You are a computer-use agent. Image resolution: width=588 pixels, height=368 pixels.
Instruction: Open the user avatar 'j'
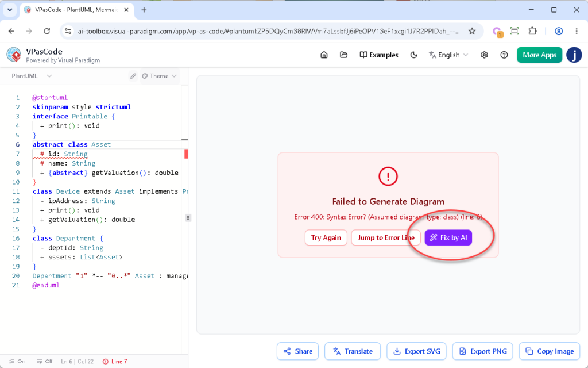point(574,55)
